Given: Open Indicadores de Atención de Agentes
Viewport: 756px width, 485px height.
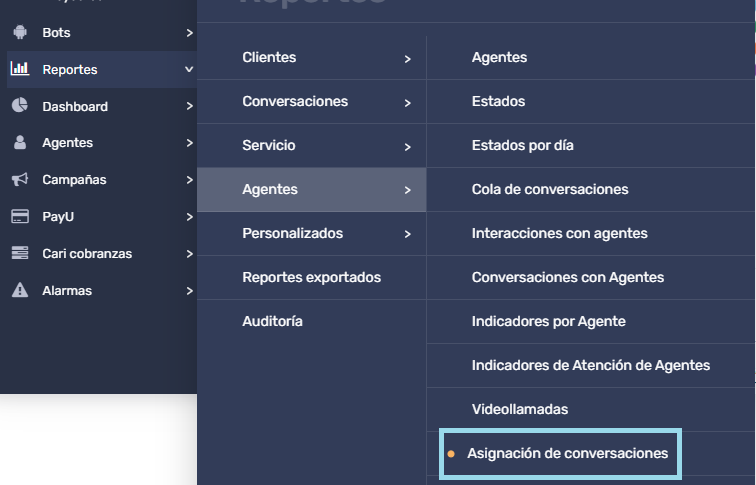Looking at the screenshot, I should point(591,365).
